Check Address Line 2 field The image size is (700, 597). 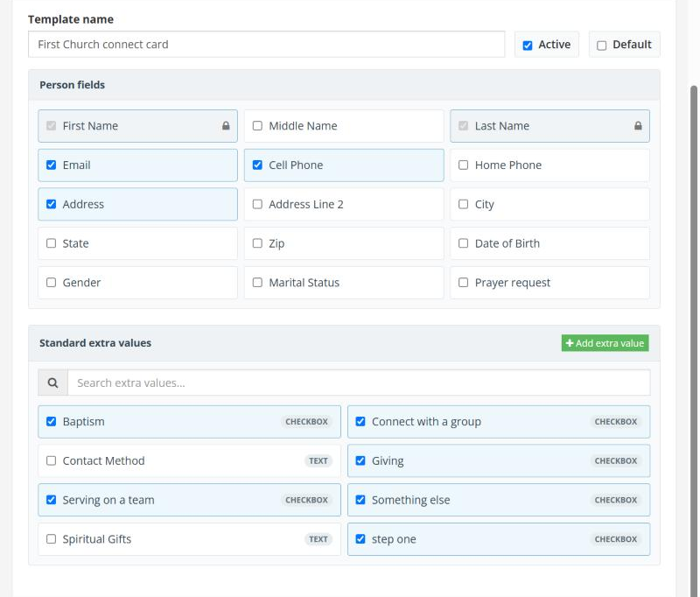[257, 204]
